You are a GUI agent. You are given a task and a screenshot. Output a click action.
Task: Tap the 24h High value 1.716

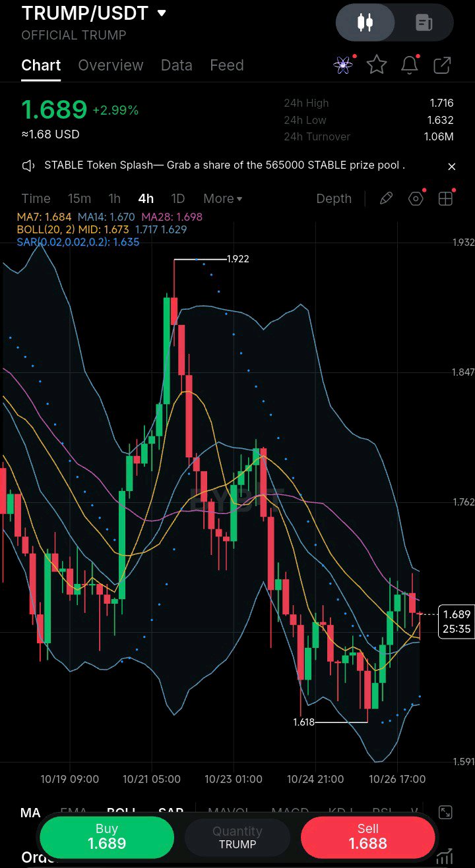click(441, 103)
